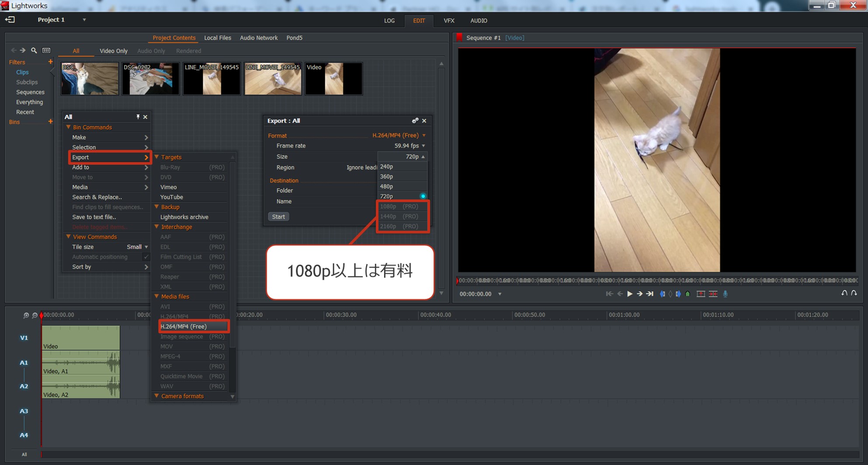Add a cue marker with green icon

click(x=688, y=294)
